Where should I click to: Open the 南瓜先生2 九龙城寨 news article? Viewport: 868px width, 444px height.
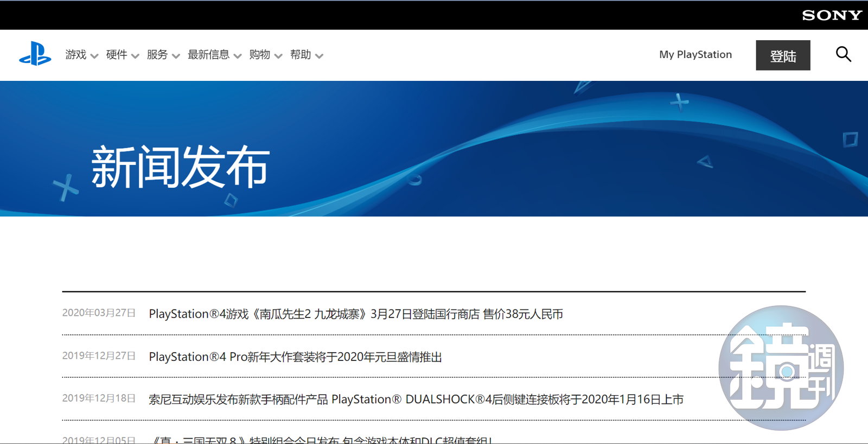pyautogui.click(x=356, y=314)
